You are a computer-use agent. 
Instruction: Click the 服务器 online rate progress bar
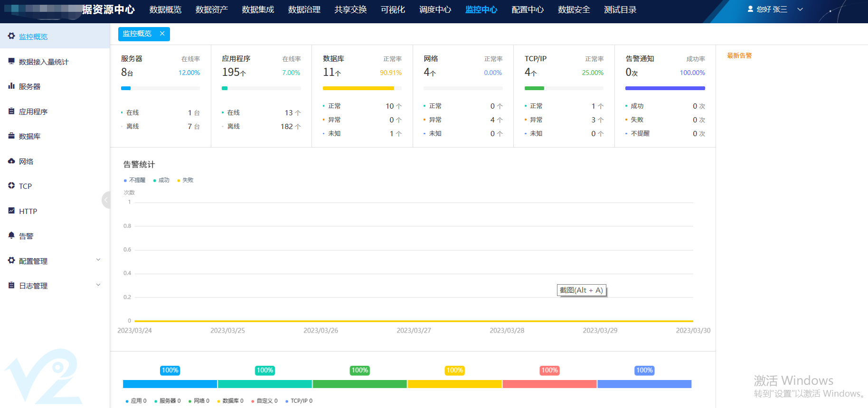point(160,88)
